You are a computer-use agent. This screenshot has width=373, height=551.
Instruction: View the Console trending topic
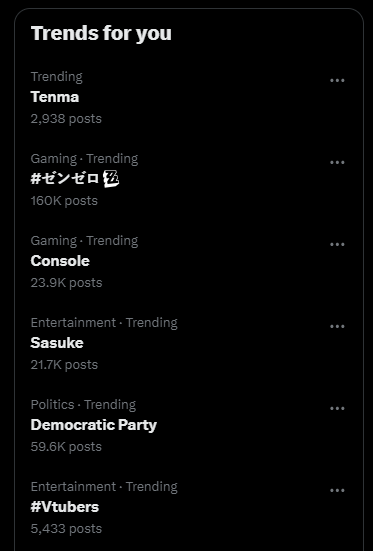pos(60,261)
